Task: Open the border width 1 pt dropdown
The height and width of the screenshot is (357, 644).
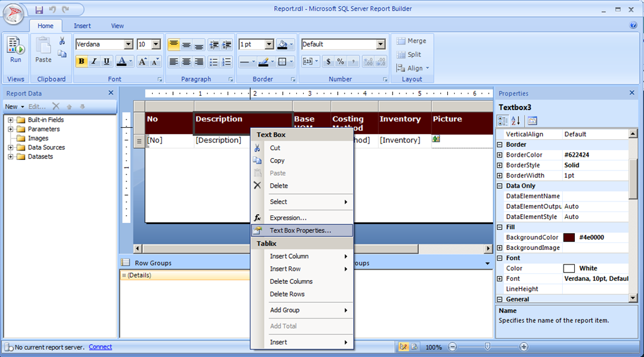Action: click(x=269, y=45)
